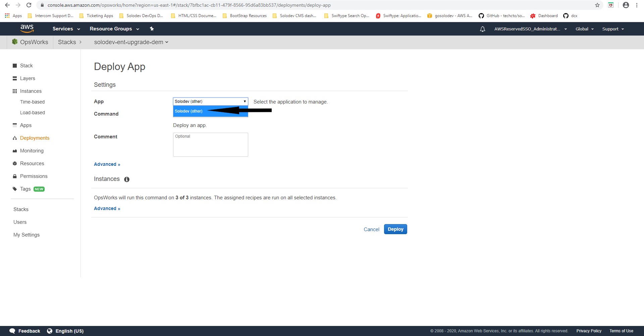Open the Support dropdown
The width and height of the screenshot is (644, 336).
tap(613, 29)
